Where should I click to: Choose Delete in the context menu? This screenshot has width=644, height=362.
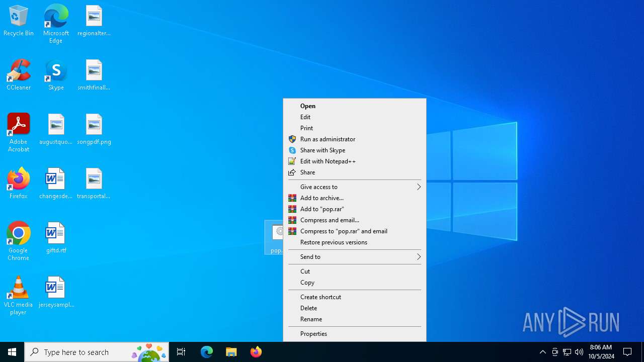[355, 308]
